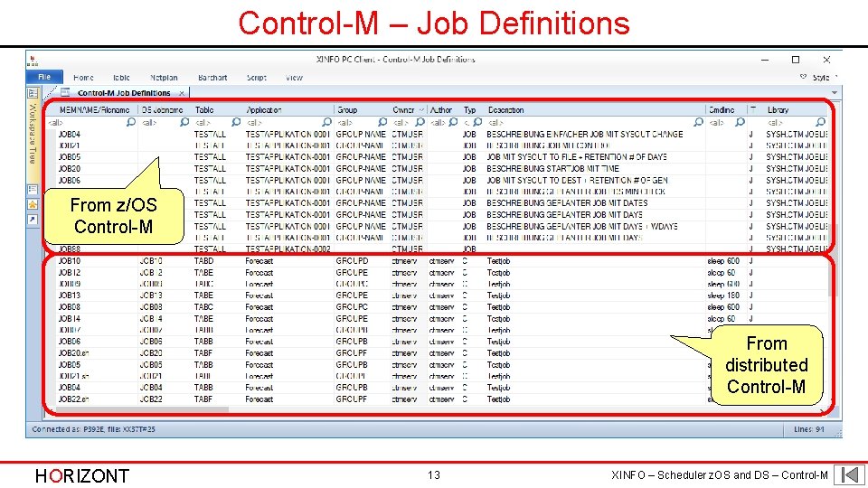Open the File menu
This screenshot has width=868, height=488.
(x=44, y=77)
